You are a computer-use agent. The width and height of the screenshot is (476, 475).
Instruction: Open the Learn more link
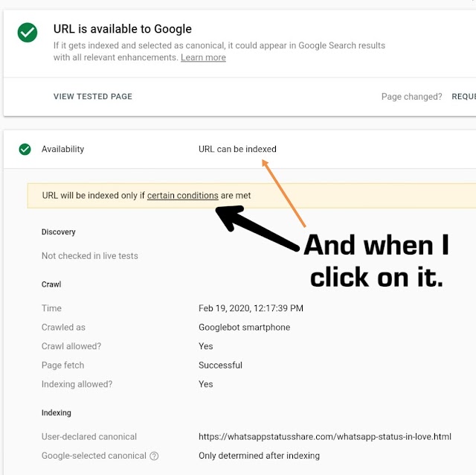[203, 57]
